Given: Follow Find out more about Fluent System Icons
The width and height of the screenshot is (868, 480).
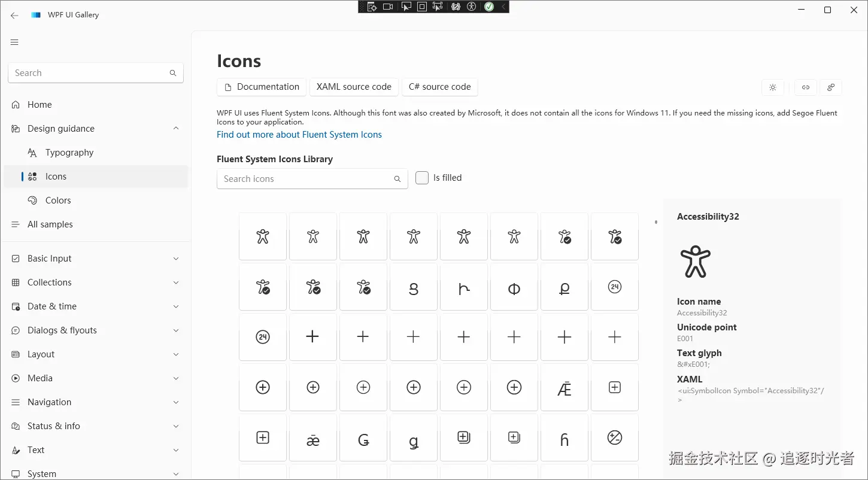Looking at the screenshot, I should pyautogui.click(x=299, y=135).
